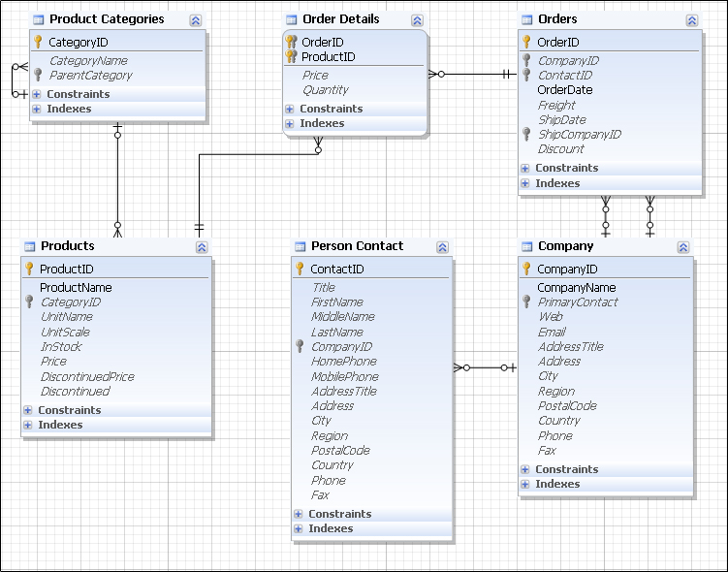The image size is (728, 572).
Task: Click the Person Contact table icon
Action: 300,246
